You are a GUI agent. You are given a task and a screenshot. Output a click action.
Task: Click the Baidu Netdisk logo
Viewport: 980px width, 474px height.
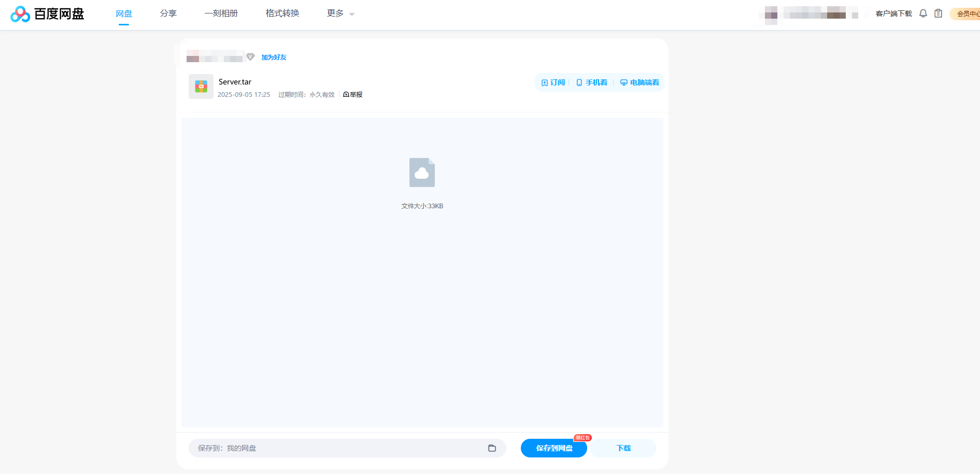(47, 14)
